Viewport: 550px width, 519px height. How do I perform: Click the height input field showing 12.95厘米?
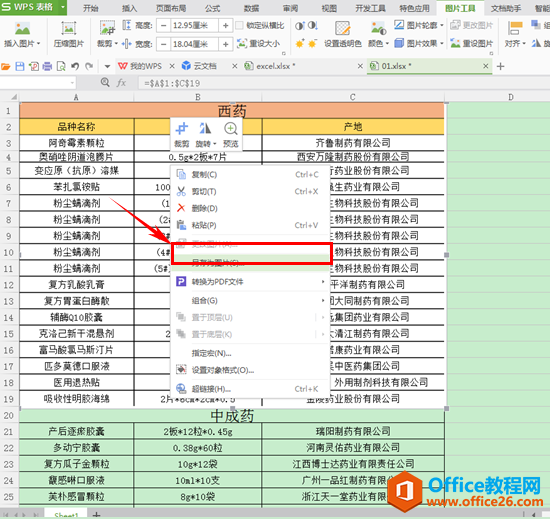tap(195, 25)
